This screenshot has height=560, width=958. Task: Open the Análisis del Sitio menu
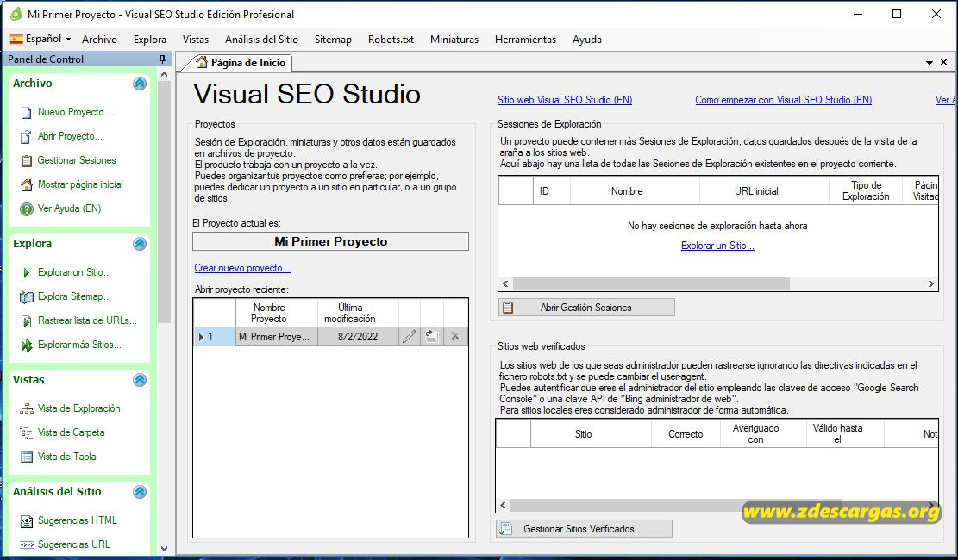pos(261,39)
